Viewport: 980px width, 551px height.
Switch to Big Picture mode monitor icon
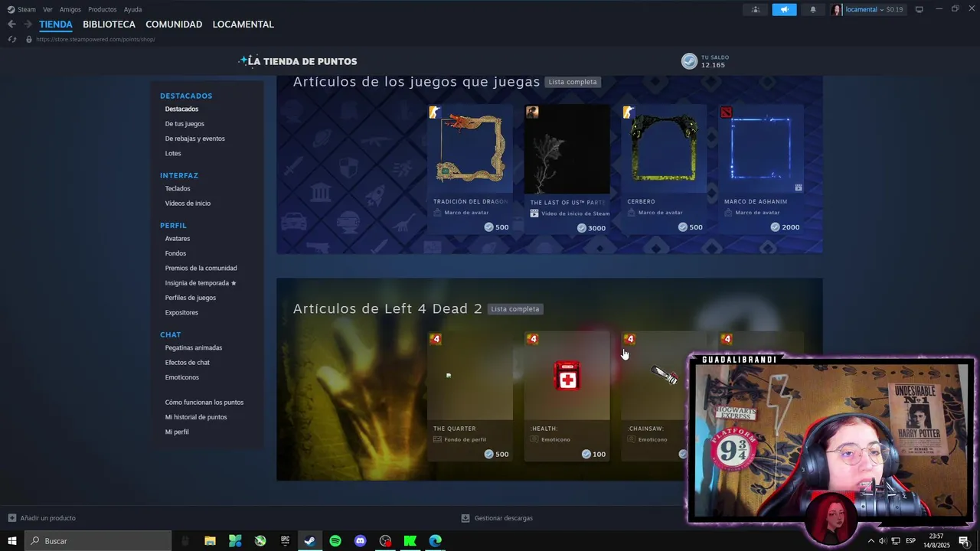click(x=919, y=9)
